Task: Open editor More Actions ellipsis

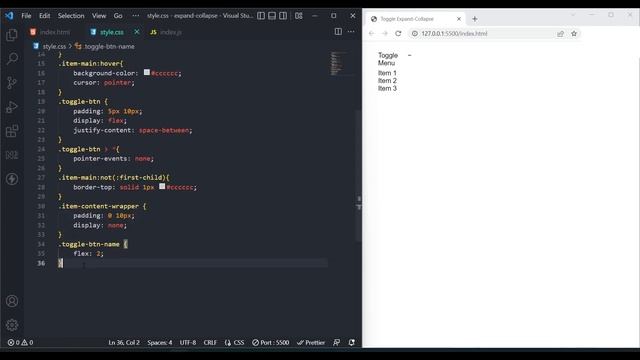Action: pos(351,31)
